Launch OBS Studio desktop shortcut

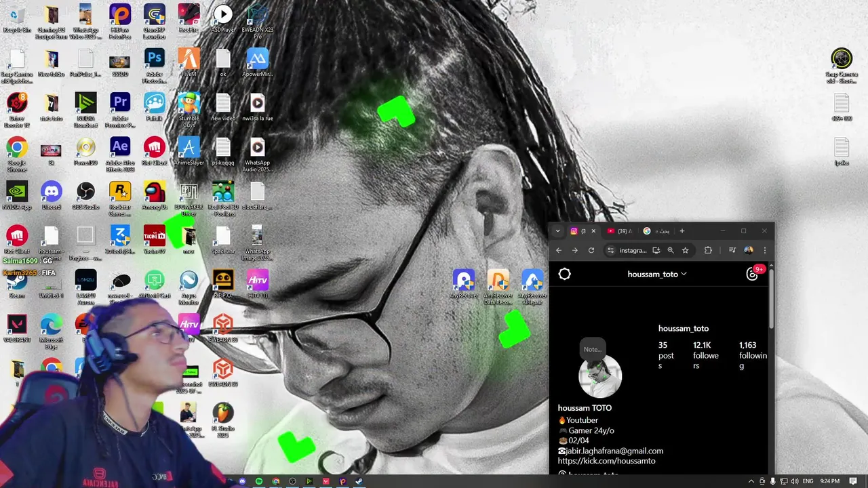(x=85, y=196)
